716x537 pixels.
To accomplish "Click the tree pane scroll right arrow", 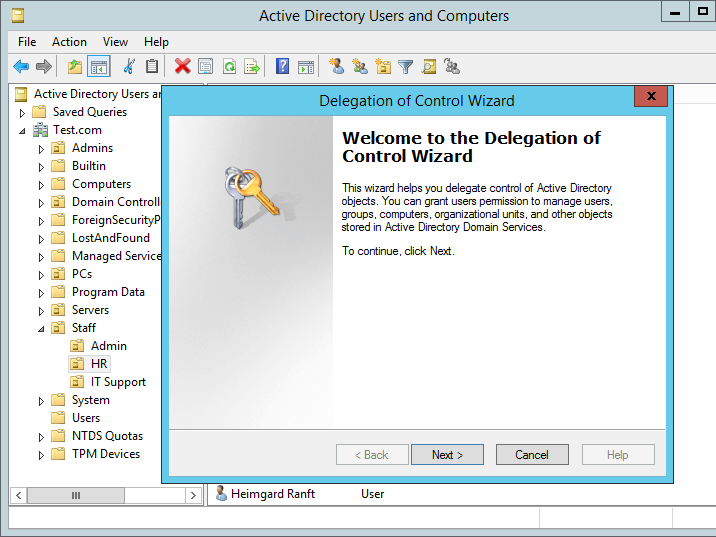I will coord(193,495).
